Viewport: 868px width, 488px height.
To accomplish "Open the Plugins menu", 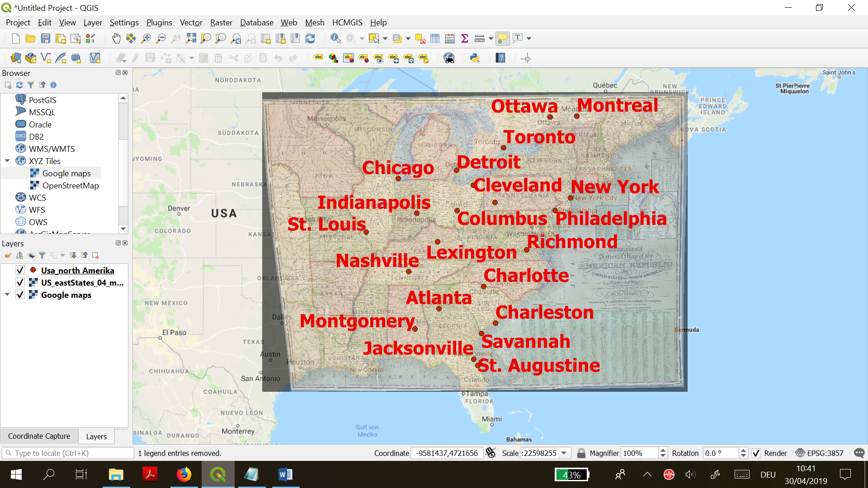I will [159, 23].
